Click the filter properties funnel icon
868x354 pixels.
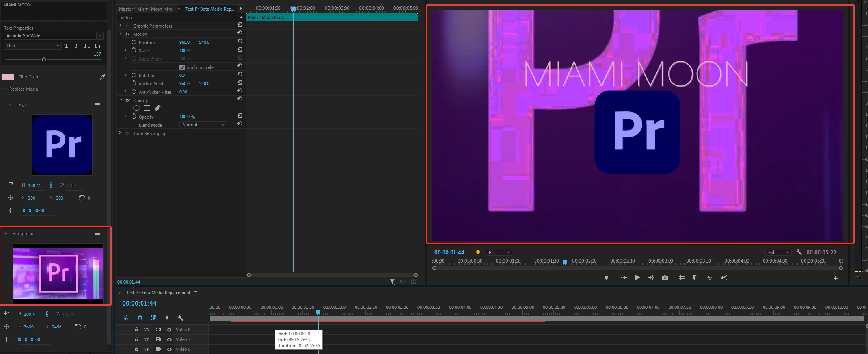coord(392,282)
